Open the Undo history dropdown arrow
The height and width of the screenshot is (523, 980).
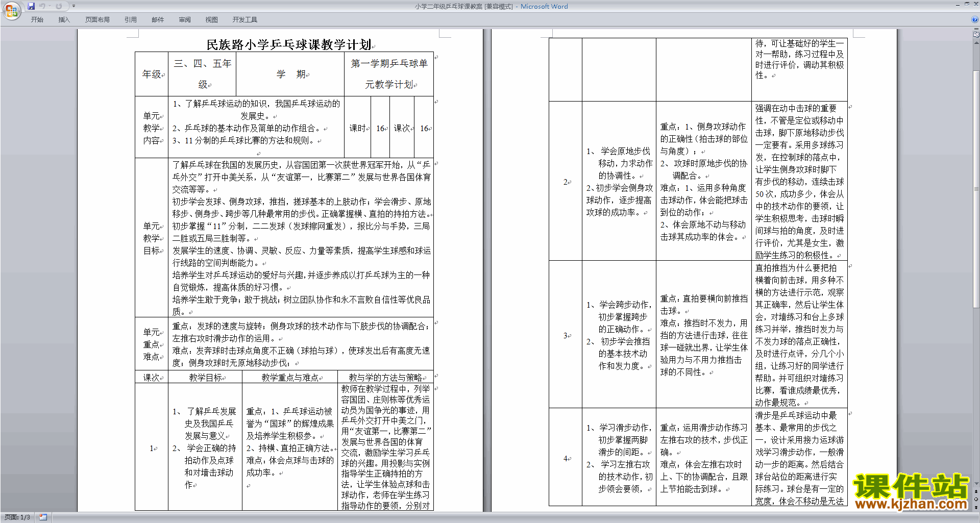[x=50, y=6]
